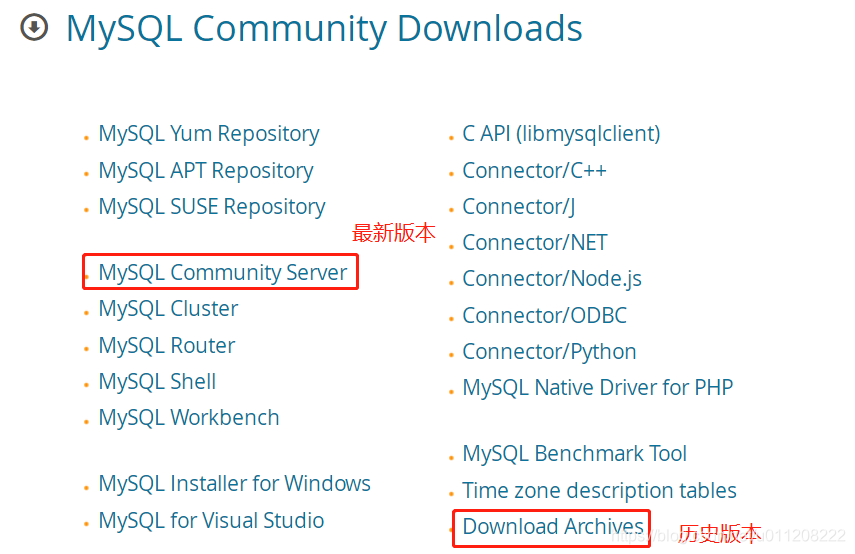
Task: Open the Connector/C++ link
Action: click(534, 171)
